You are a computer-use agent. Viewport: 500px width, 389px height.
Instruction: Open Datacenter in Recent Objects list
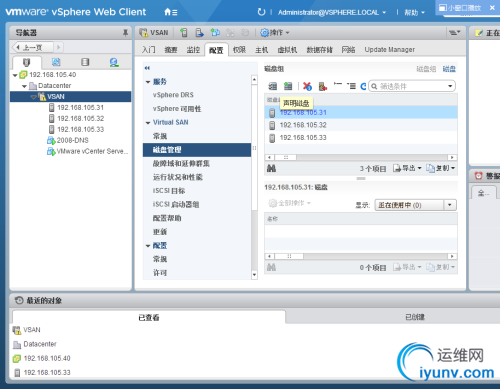[x=40, y=344]
